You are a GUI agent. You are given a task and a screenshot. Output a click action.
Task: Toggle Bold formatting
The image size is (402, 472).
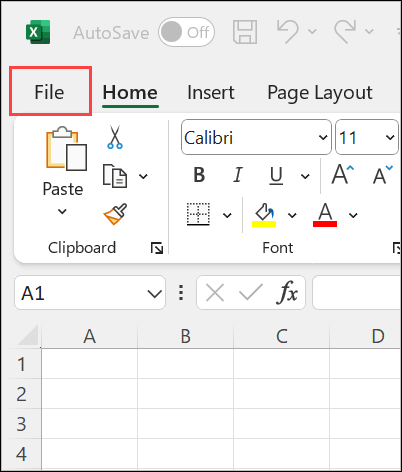click(x=199, y=175)
